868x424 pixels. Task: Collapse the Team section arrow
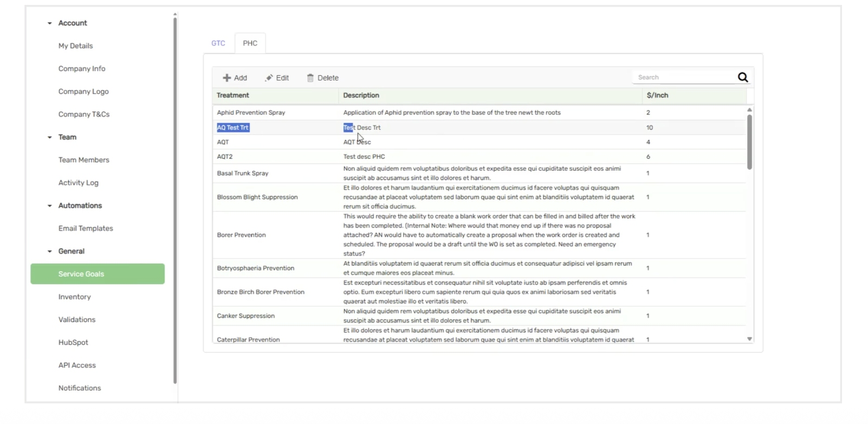pos(50,137)
